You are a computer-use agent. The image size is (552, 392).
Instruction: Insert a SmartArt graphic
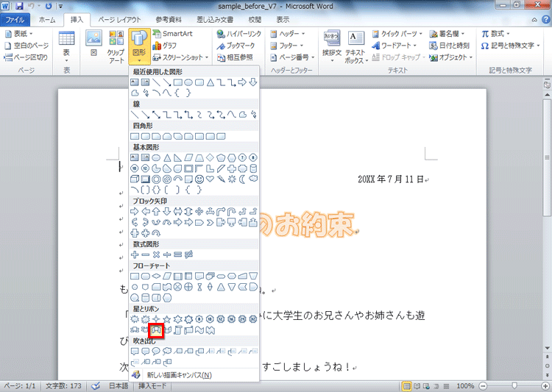coord(173,34)
